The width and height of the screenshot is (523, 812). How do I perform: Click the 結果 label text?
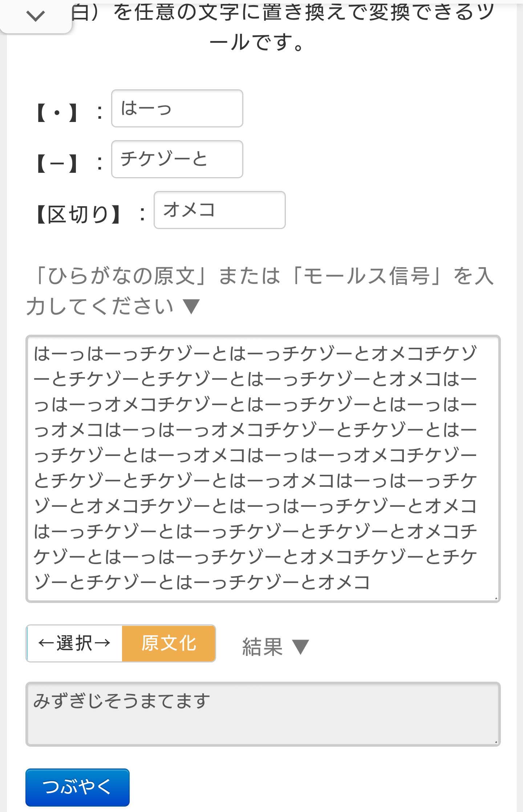(262, 647)
